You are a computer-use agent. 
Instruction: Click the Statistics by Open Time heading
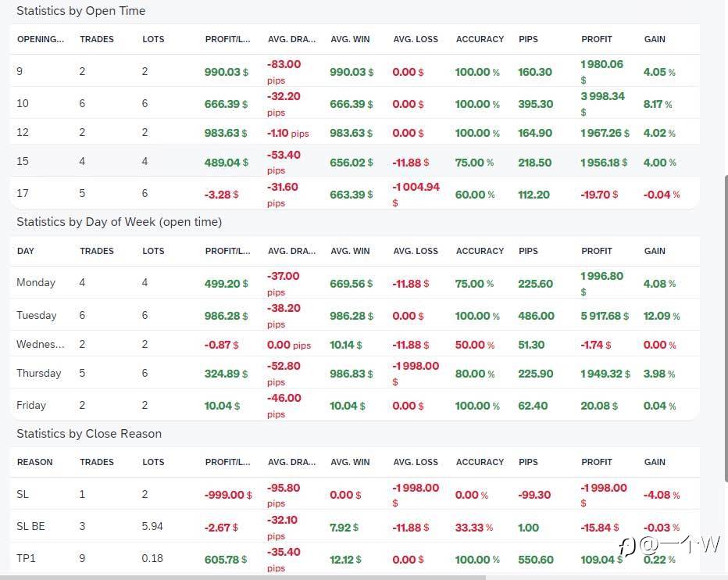(x=81, y=11)
